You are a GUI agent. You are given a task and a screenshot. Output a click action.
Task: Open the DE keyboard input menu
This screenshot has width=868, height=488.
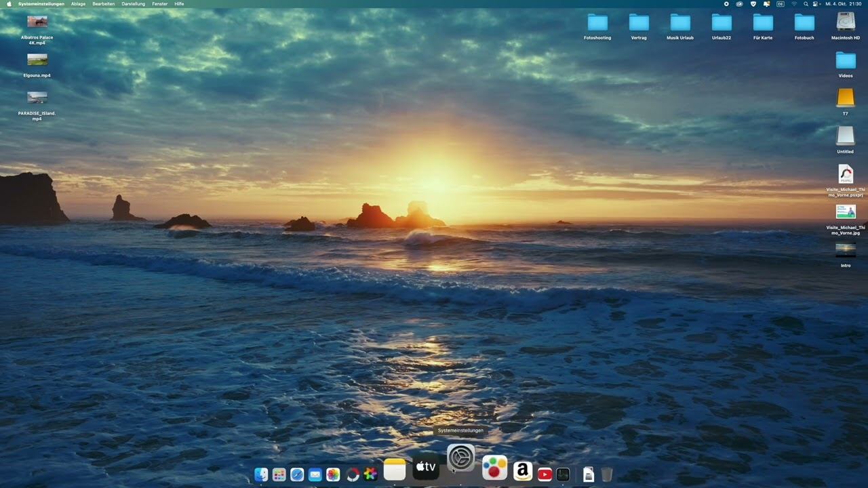pos(781,4)
